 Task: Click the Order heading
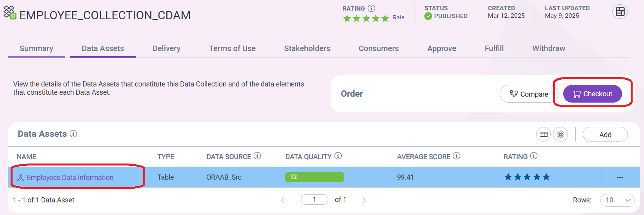click(x=352, y=94)
